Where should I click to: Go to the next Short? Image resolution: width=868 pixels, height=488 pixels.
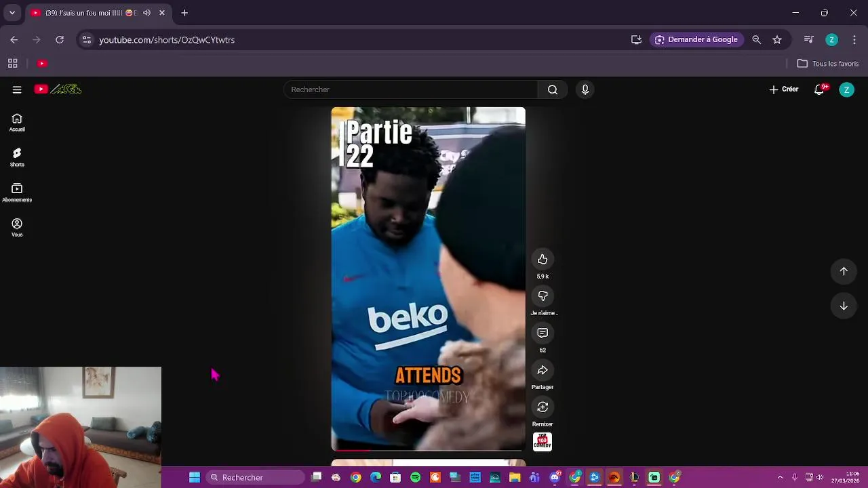844,306
